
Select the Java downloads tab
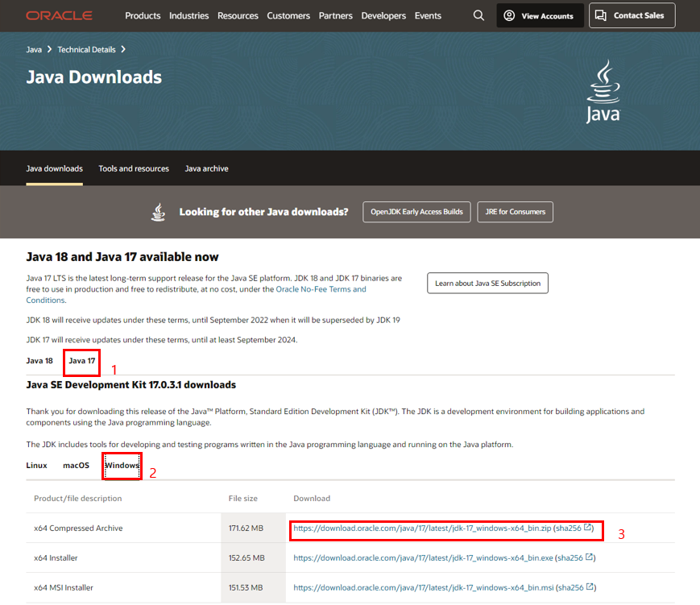coord(55,168)
